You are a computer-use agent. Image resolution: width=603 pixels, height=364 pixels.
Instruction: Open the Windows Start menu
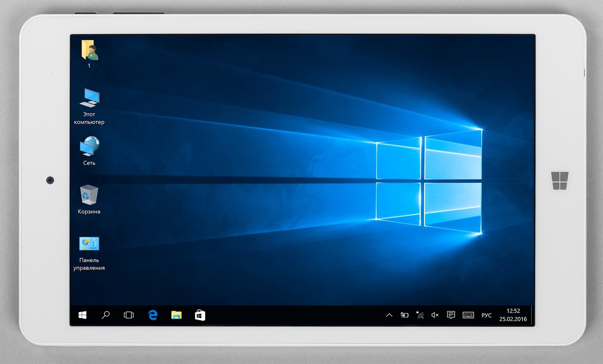pyautogui.click(x=82, y=315)
